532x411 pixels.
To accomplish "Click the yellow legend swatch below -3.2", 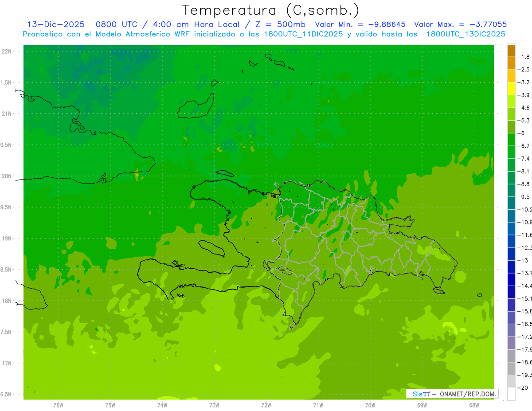I will coord(511,88).
